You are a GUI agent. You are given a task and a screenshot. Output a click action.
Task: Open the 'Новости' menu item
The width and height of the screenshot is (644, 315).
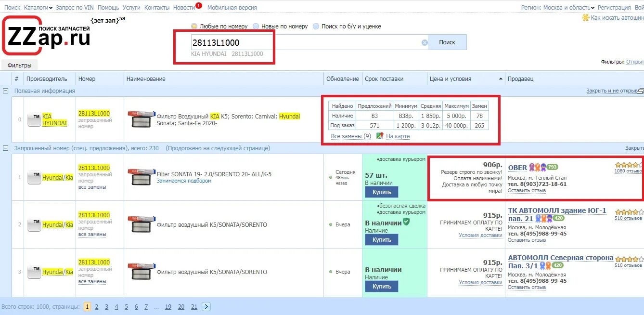point(184,8)
